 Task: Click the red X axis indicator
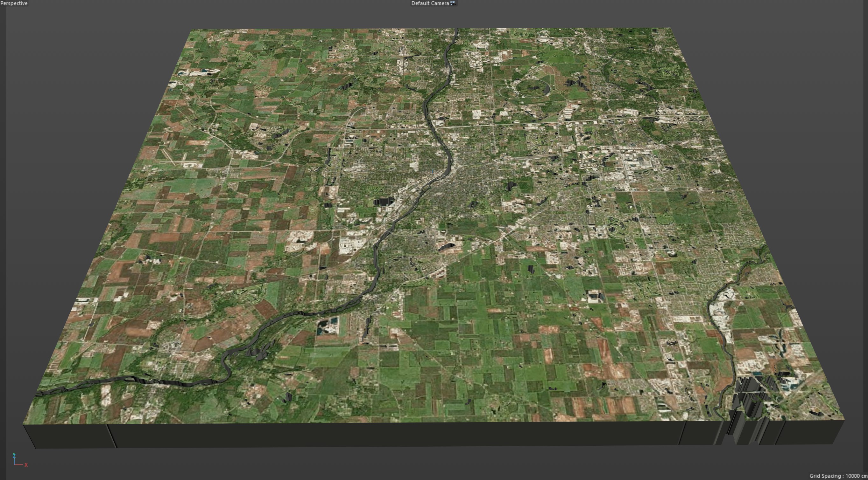coord(26,465)
